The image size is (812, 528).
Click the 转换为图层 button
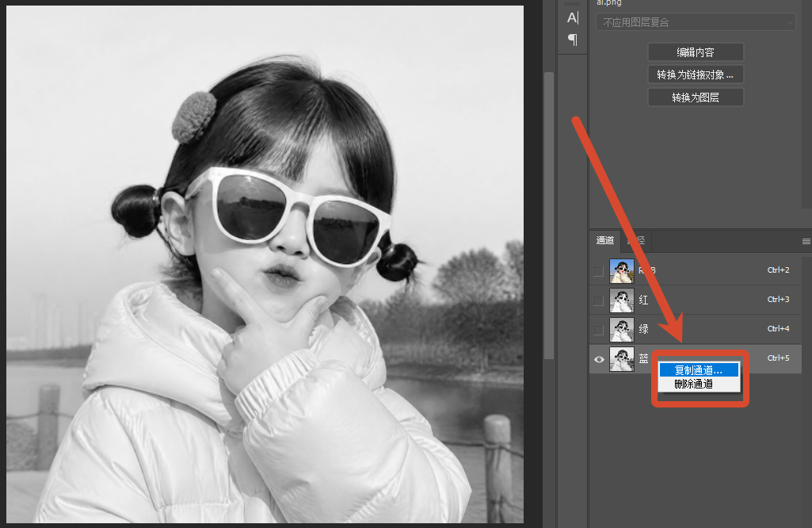pos(696,98)
